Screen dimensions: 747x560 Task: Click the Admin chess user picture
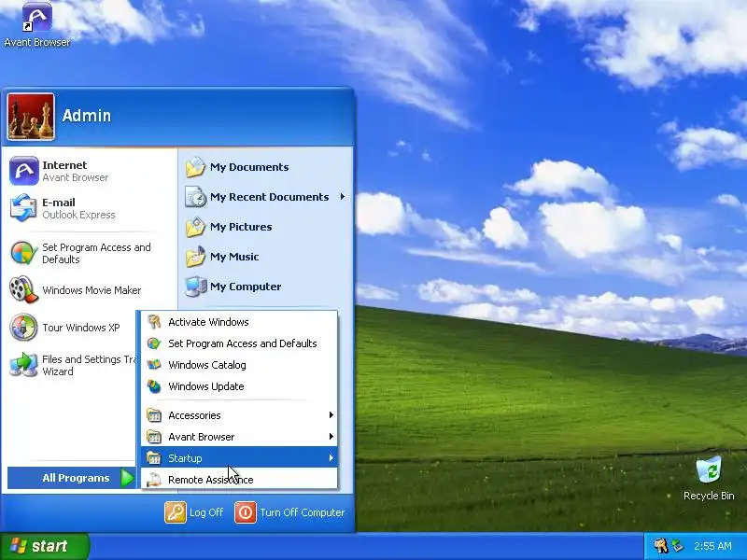point(31,117)
